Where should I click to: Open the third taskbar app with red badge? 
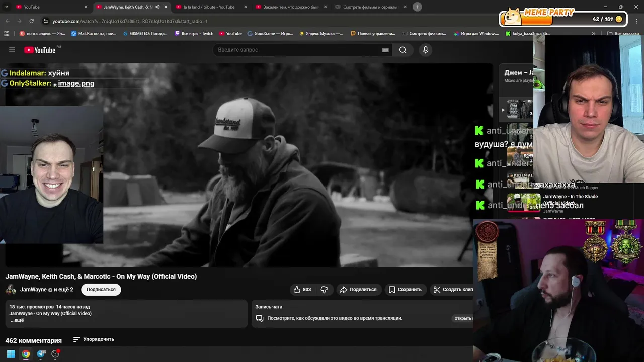(56, 354)
